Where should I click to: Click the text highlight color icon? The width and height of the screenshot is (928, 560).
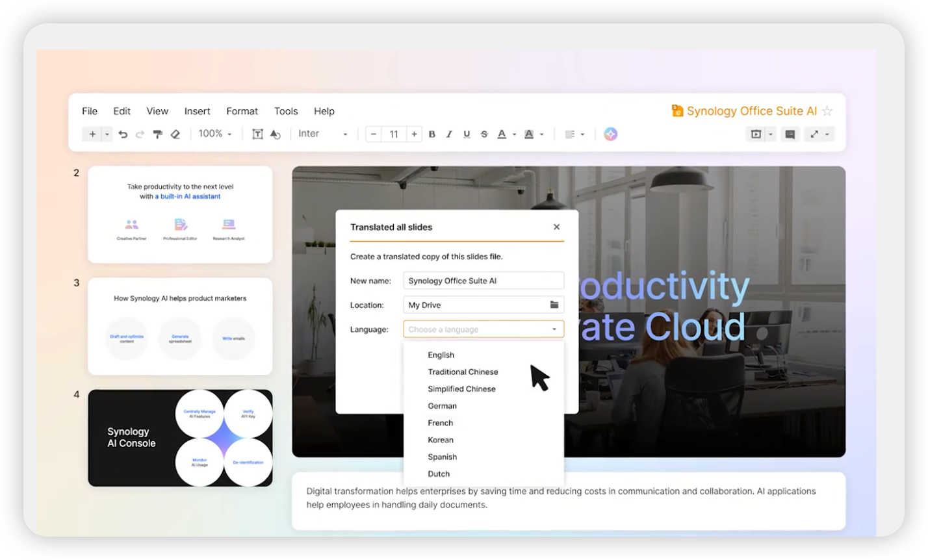click(529, 134)
